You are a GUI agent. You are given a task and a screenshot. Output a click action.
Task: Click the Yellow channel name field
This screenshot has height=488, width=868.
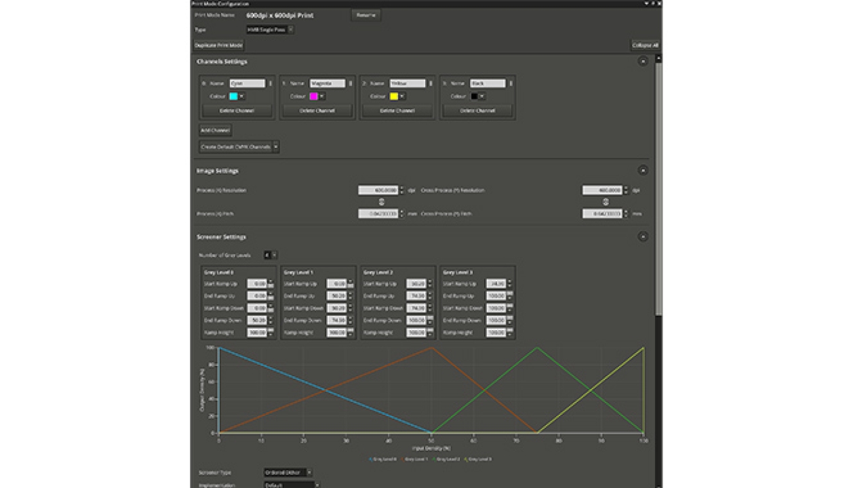coord(408,83)
